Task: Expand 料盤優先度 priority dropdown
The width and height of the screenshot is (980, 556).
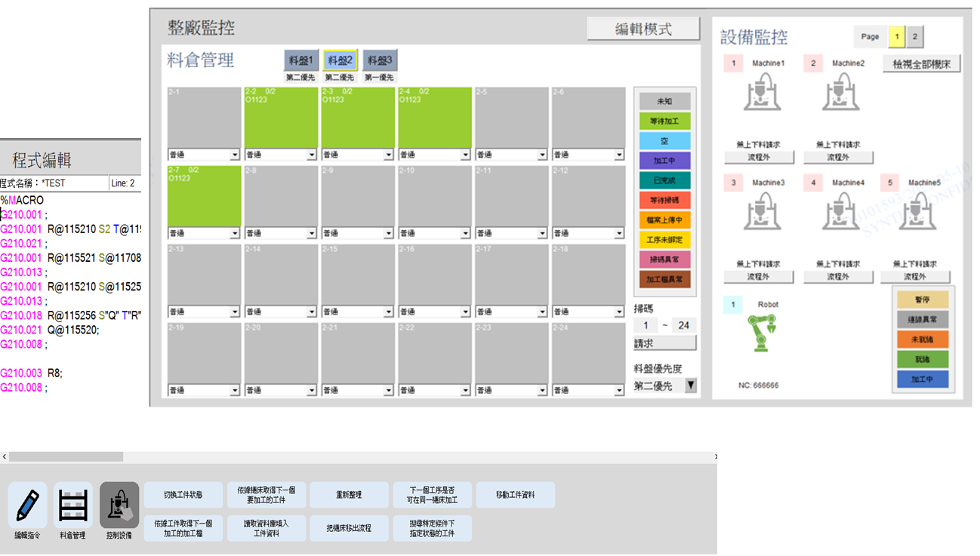Action: click(x=690, y=386)
